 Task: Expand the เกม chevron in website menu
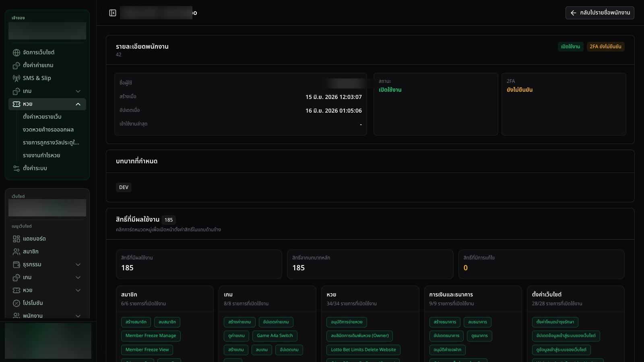click(78, 278)
